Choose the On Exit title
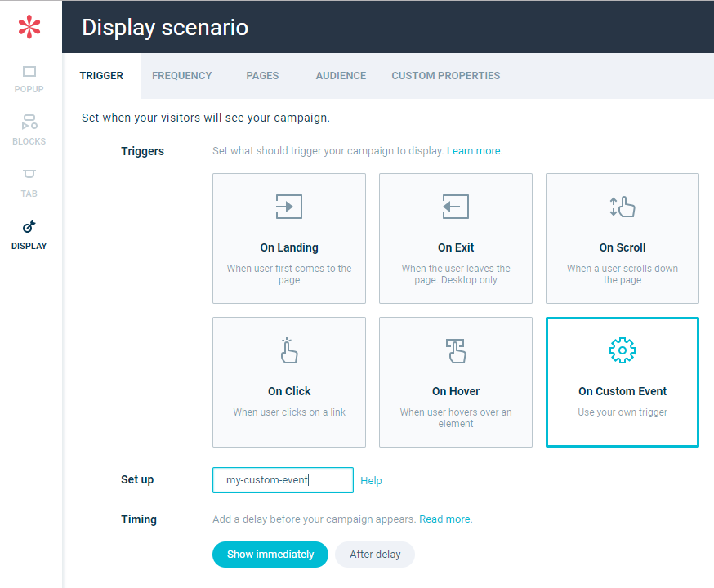Screen dimensions: 714x588 point(456,247)
